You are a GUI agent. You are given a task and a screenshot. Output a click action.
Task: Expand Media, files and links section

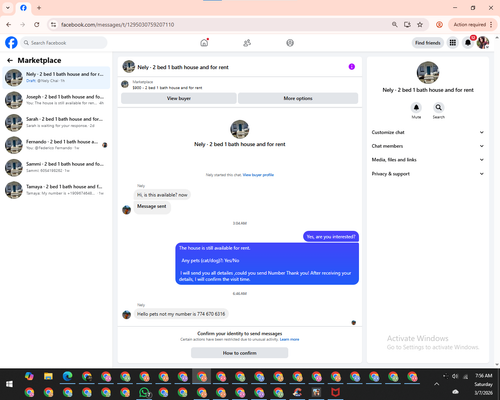pyautogui.click(x=428, y=160)
